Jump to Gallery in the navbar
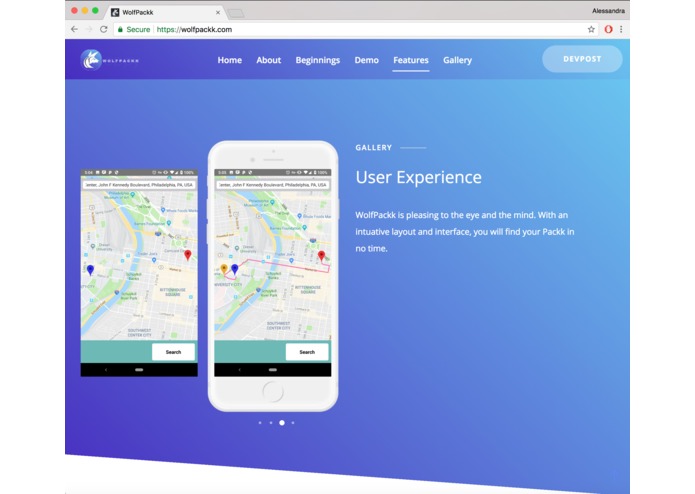Viewport: 695px width, 494px height. [457, 60]
